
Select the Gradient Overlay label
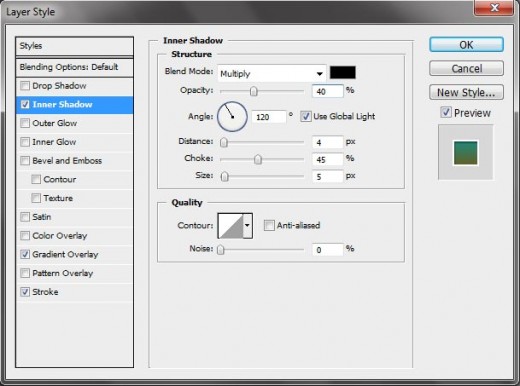tap(65, 254)
